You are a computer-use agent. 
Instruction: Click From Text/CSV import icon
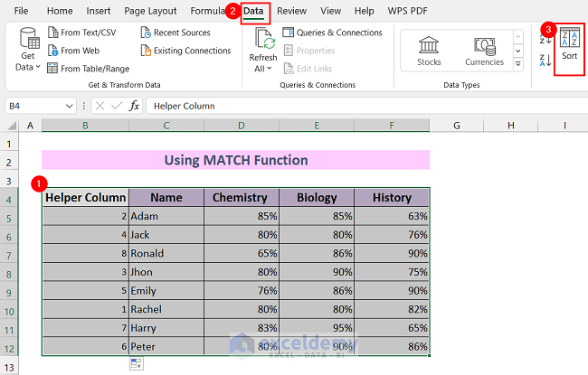tap(51, 33)
